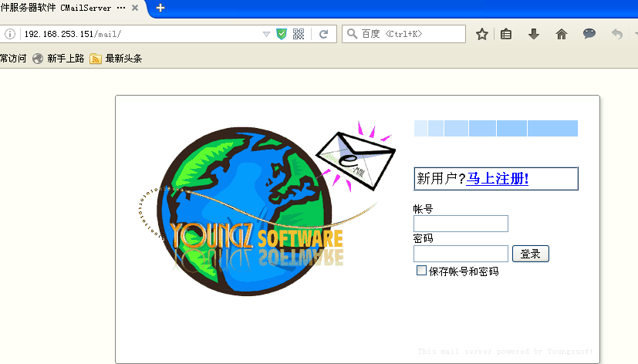Viewport: 638px width, 364px height.
Task: Close the CMailServer tab
Action: [136, 8]
